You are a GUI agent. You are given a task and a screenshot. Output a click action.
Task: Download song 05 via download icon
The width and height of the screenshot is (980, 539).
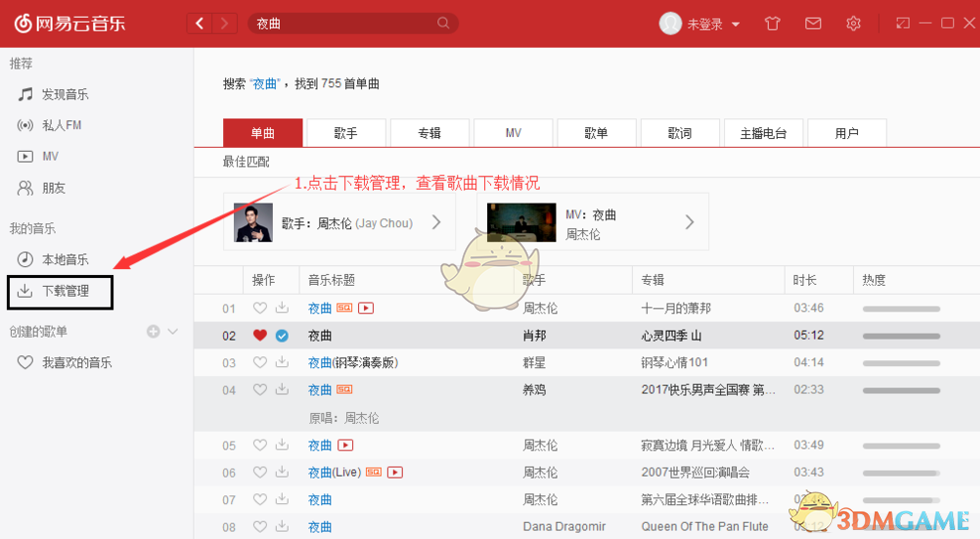tap(283, 445)
